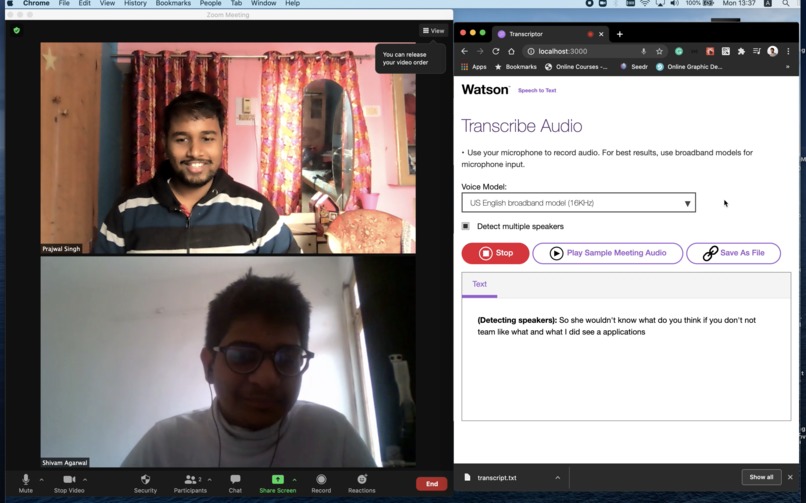Screen dimensions: 806x503
Task: Click tab search/reading list icon in Chrome toolbar
Action: (757, 51)
